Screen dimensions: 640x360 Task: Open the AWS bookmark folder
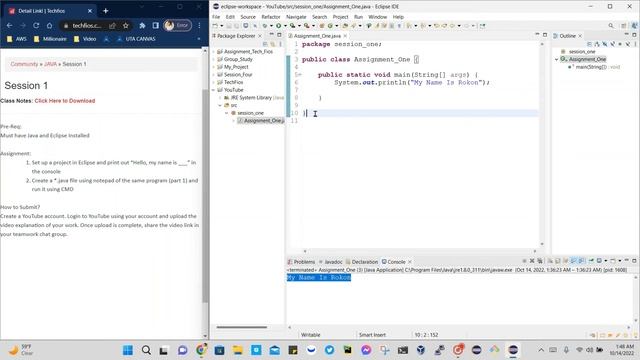coord(17,39)
